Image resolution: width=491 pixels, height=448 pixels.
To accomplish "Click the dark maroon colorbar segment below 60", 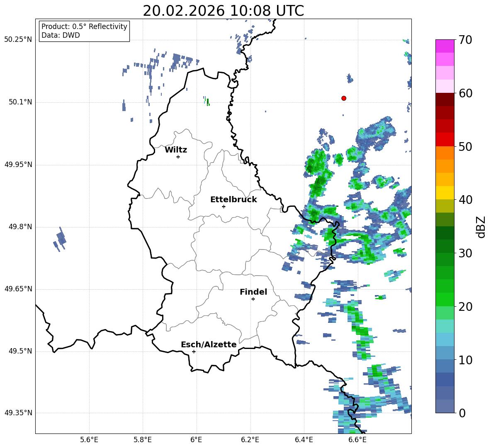I will coord(445,99).
